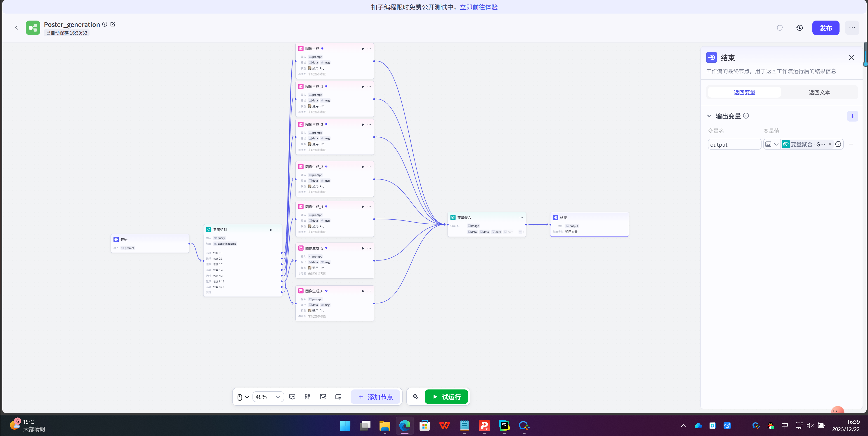Open version history clock icon
The image size is (868, 436).
point(800,28)
